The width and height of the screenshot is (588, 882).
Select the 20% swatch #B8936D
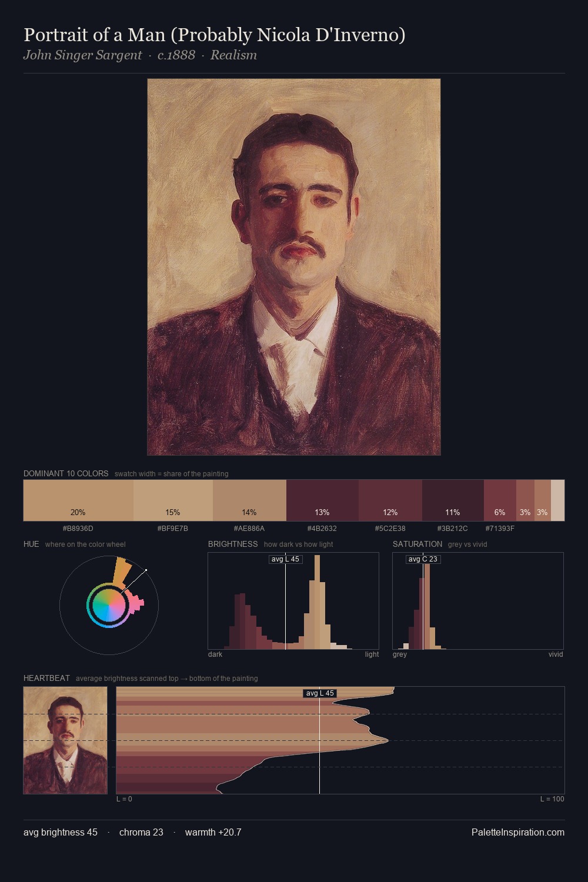pyautogui.click(x=78, y=500)
